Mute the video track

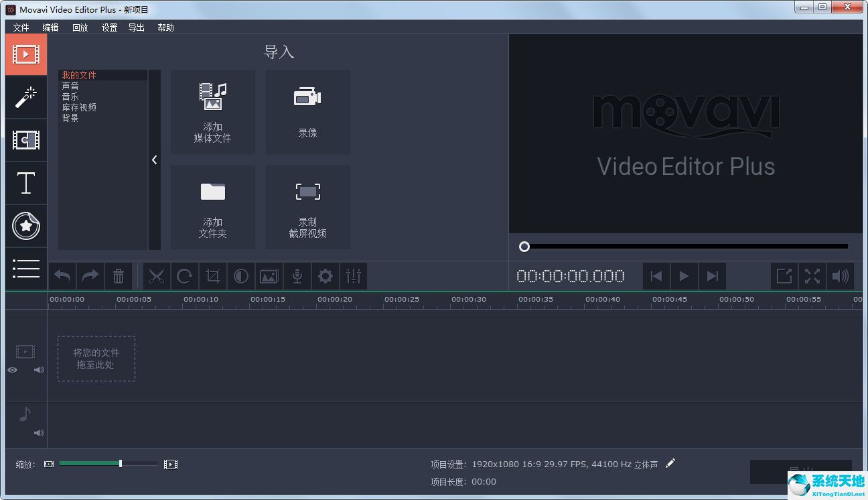pos(39,370)
